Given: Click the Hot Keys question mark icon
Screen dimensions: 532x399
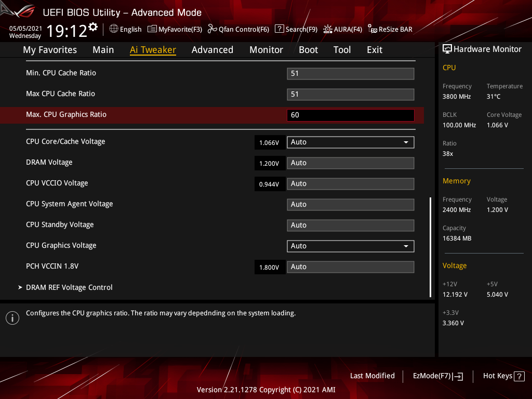Looking at the screenshot, I should coord(519,376).
